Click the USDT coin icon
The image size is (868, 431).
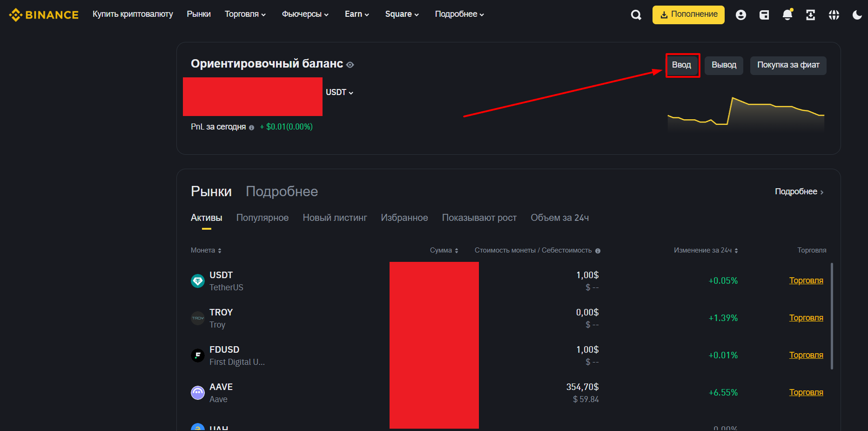click(x=198, y=281)
